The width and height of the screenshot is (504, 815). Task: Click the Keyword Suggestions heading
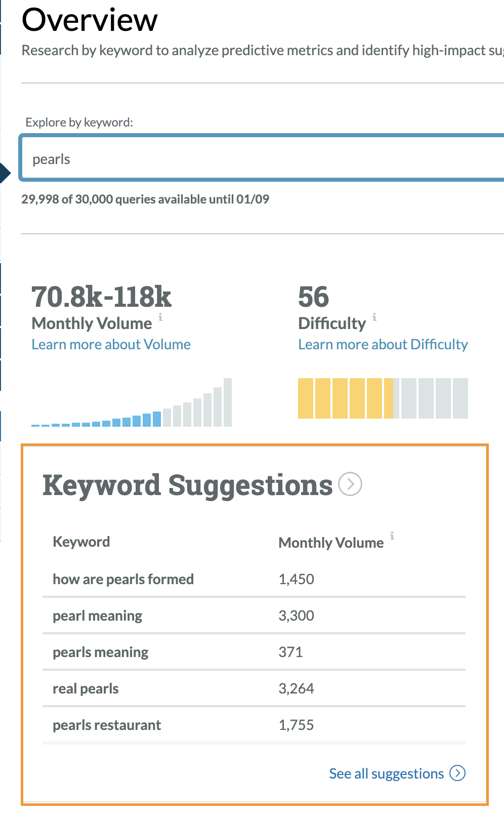pyautogui.click(x=187, y=485)
